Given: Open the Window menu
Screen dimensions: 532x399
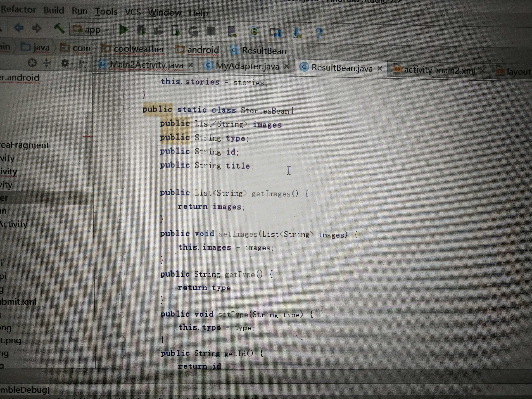Looking at the screenshot, I should (x=165, y=13).
